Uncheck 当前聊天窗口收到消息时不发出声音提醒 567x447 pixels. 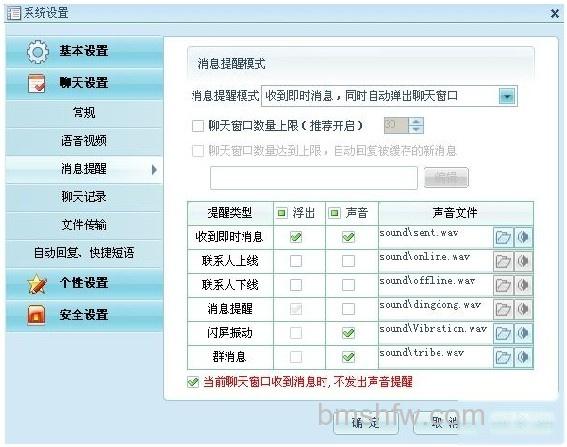point(193,382)
